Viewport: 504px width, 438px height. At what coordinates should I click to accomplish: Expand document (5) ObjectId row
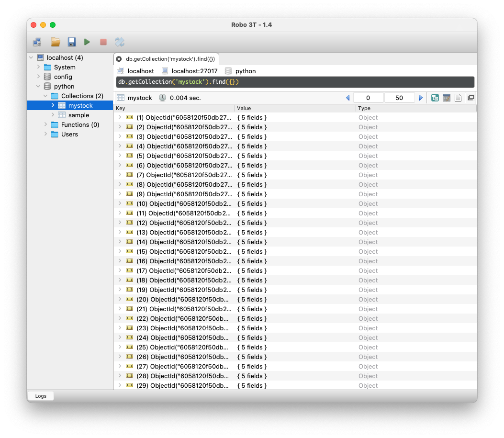[120, 156]
